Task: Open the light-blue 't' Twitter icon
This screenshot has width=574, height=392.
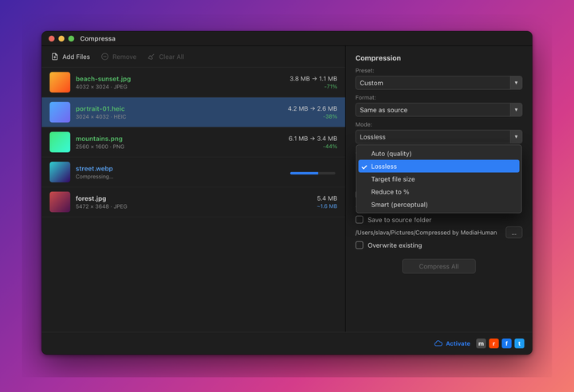Action: (520, 343)
